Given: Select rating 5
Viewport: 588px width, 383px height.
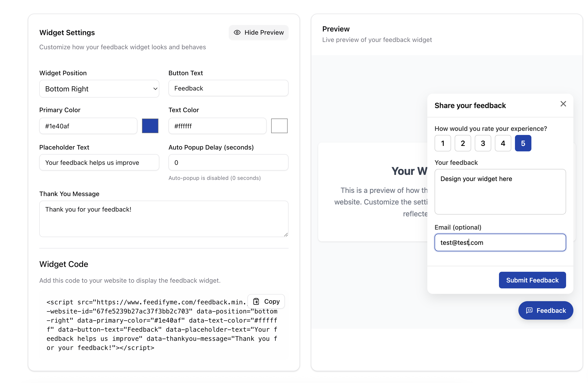Looking at the screenshot, I should (x=523, y=143).
